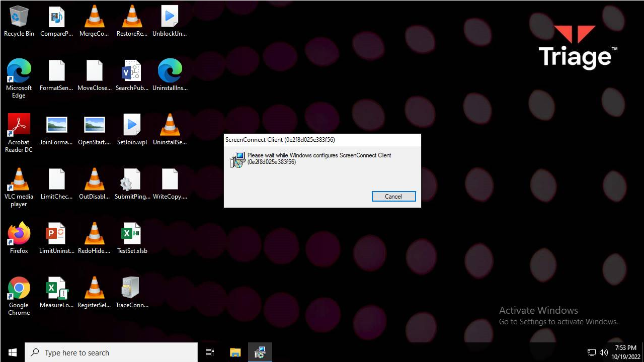Image resolution: width=644 pixels, height=362 pixels.
Task: Select the MoveClose... blank file icon
Action: [x=94, y=75]
